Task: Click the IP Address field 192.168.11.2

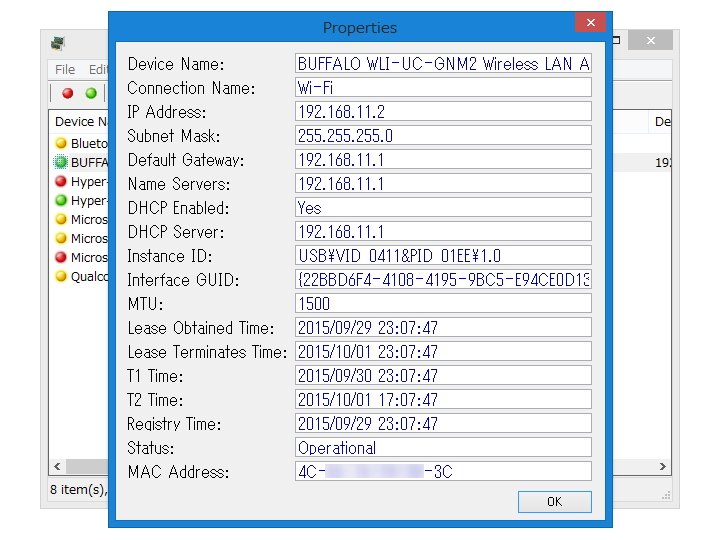Action: coord(443,111)
